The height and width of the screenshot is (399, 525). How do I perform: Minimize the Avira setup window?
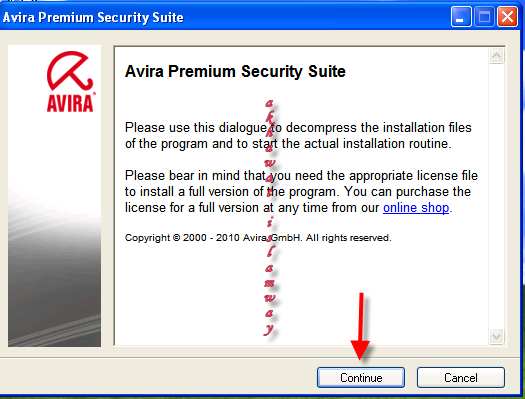461,16
